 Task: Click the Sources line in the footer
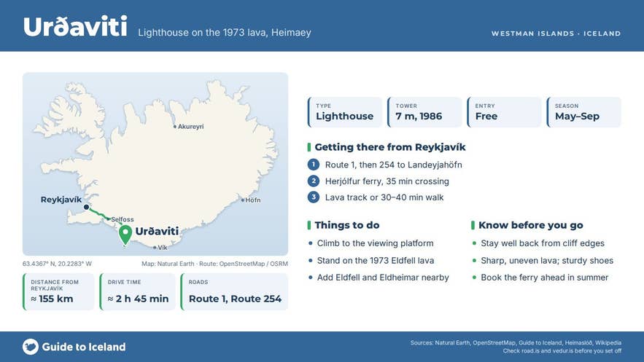(516, 343)
